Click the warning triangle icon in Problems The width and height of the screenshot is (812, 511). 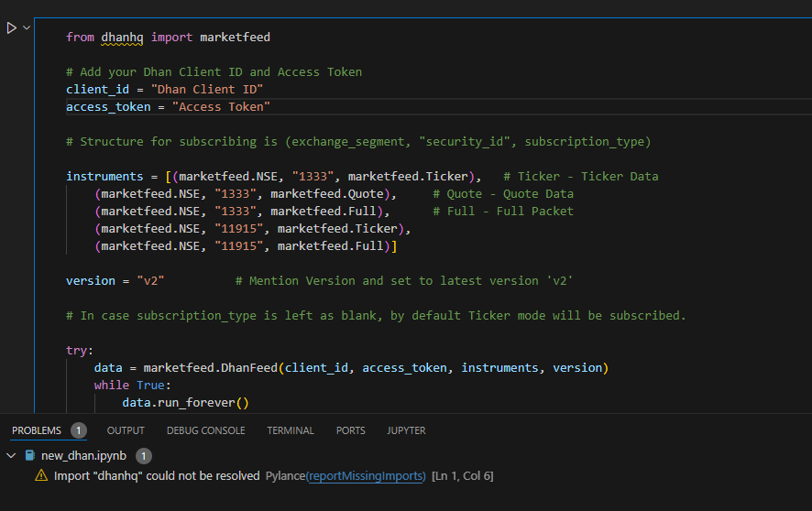pos(41,476)
